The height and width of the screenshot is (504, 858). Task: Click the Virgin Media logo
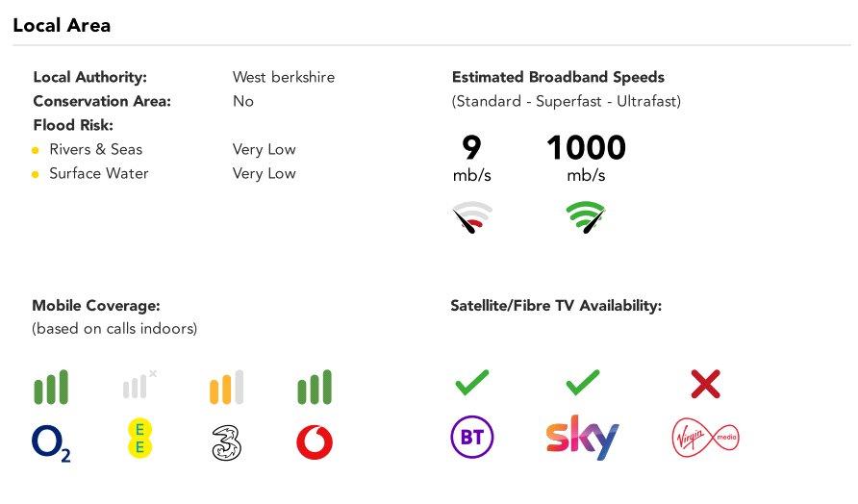(705, 438)
